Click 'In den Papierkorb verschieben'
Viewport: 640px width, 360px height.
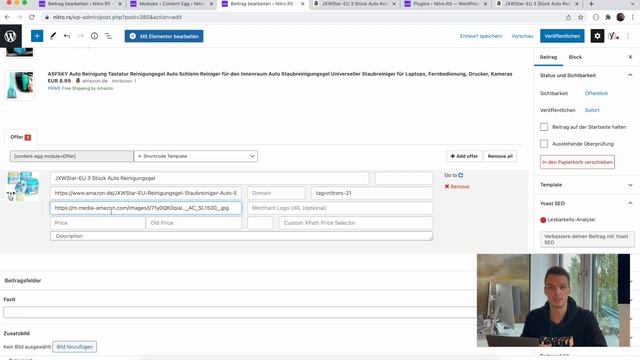tap(577, 162)
